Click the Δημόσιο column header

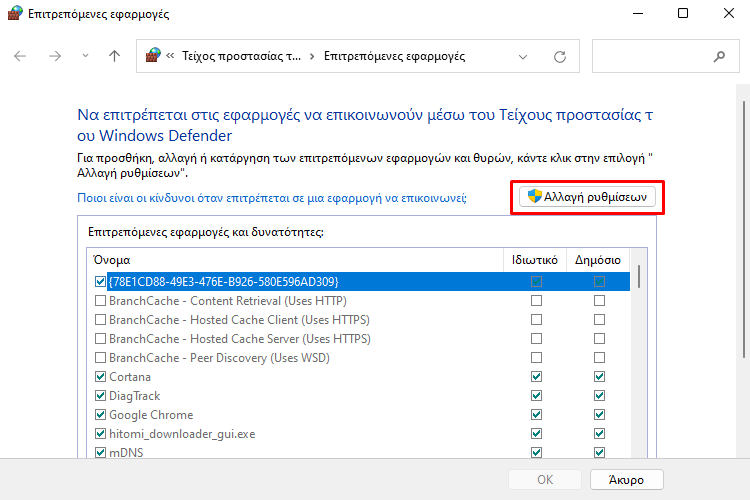[x=598, y=260]
